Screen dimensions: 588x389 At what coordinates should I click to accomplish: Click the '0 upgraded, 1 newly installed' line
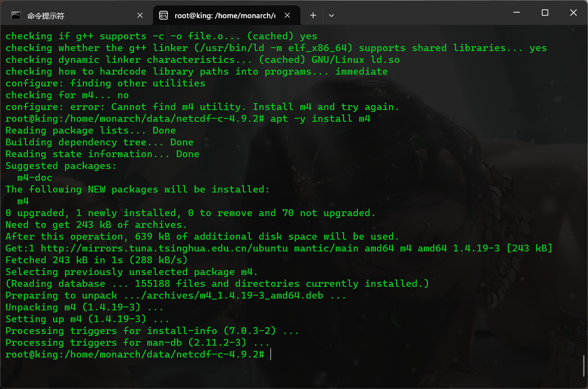click(x=190, y=213)
